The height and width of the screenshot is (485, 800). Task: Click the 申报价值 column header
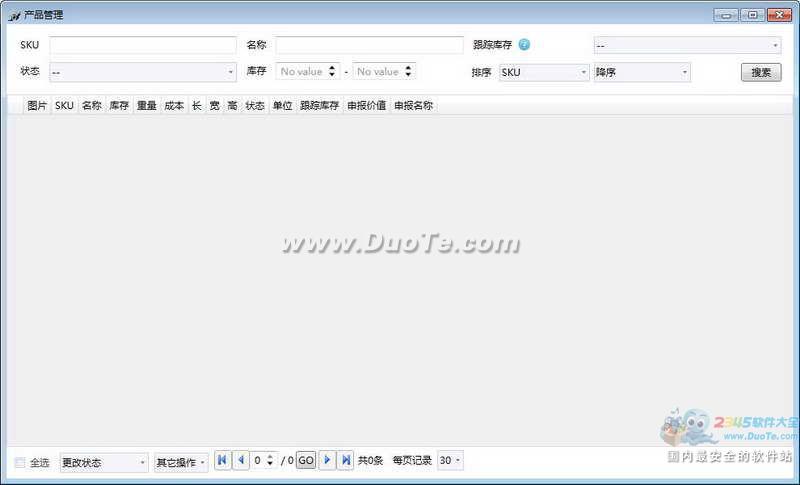366,105
